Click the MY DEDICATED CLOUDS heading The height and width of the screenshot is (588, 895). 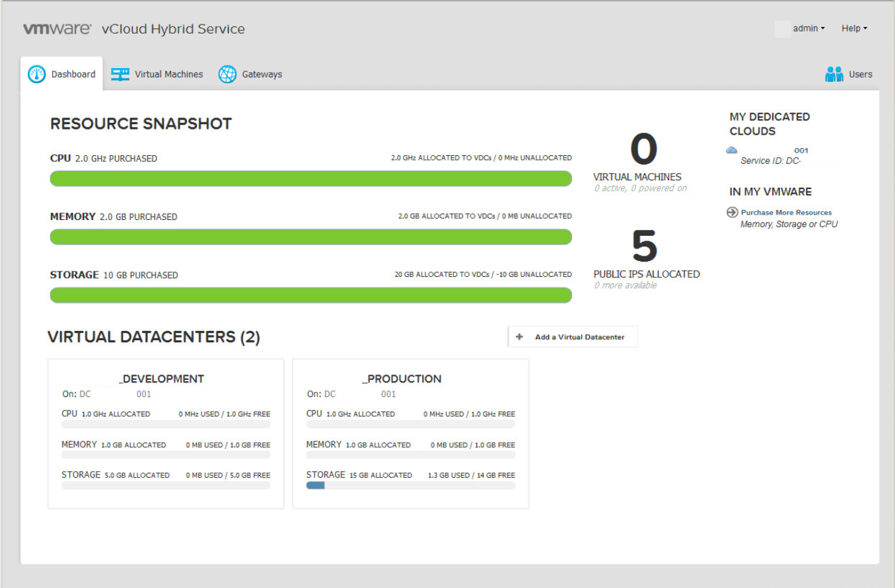coord(770,124)
